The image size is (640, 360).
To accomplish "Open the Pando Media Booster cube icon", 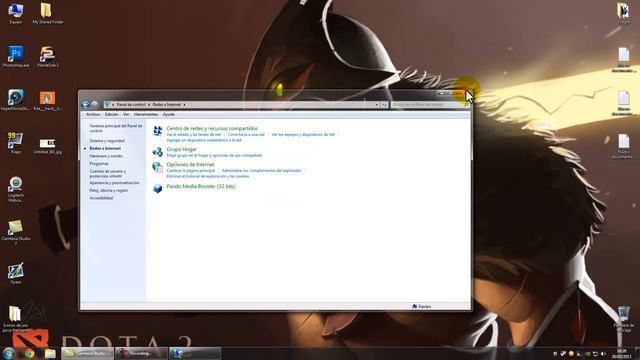I will (158, 188).
